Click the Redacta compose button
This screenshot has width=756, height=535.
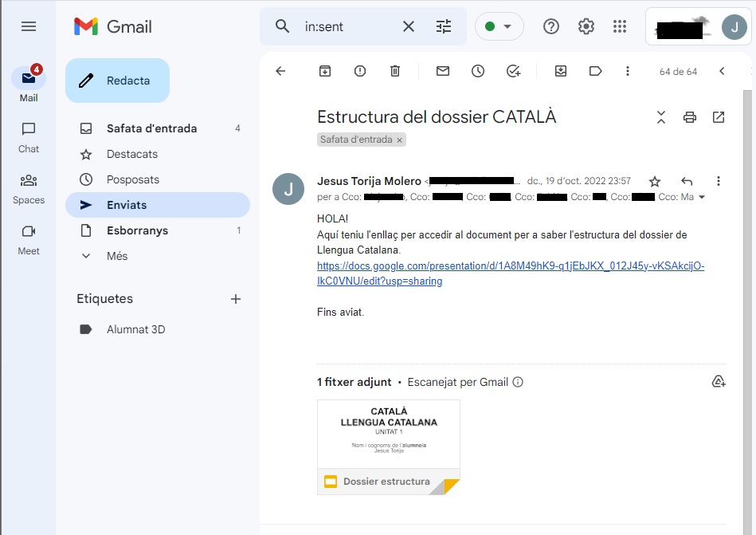tap(117, 81)
